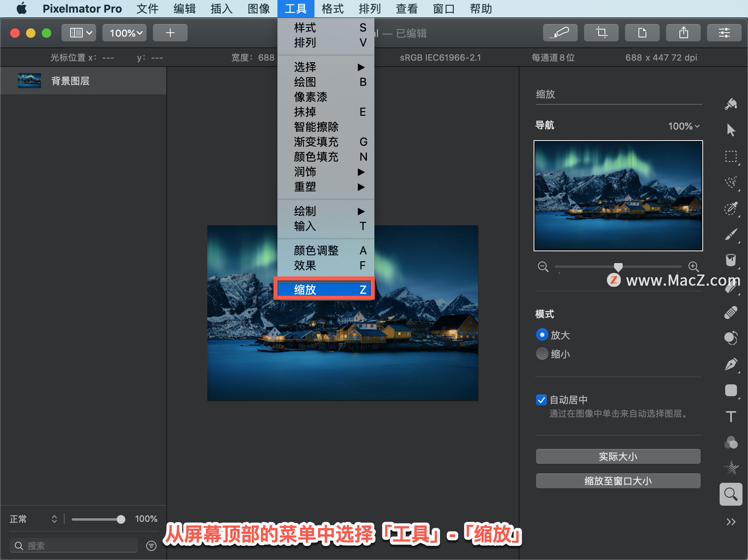Click the document info toolbar button
The width and height of the screenshot is (748, 560).
point(642,33)
